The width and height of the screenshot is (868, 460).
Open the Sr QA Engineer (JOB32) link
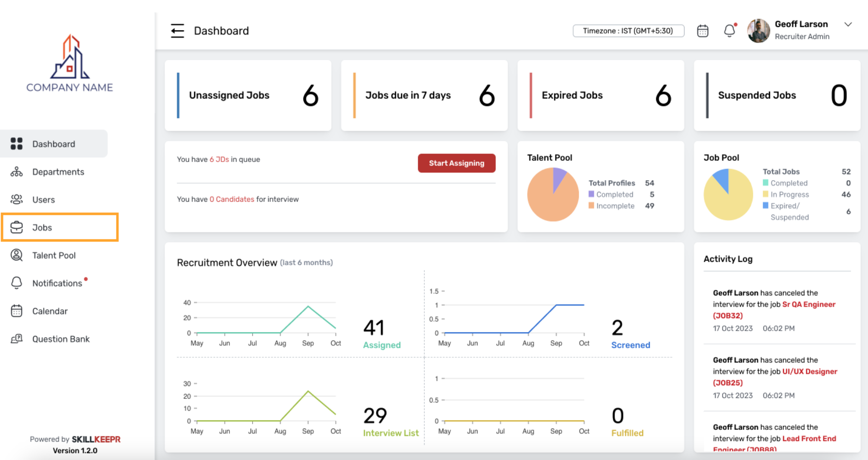tap(808, 304)
